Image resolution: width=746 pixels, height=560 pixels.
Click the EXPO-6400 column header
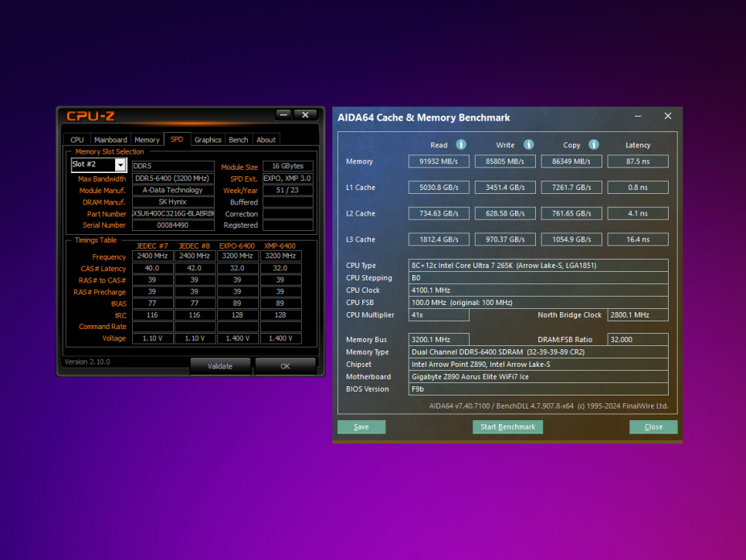click(237, 246)
